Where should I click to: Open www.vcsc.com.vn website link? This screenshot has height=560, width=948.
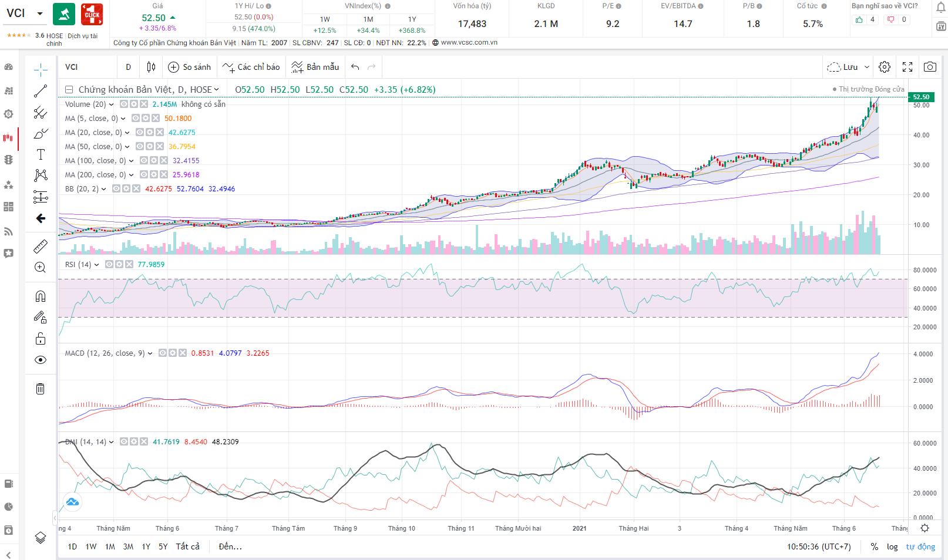[469, 42]
